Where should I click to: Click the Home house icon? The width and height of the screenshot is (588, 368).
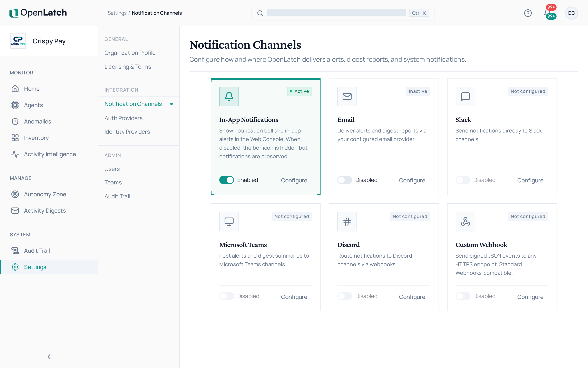(x=15, y=89)
